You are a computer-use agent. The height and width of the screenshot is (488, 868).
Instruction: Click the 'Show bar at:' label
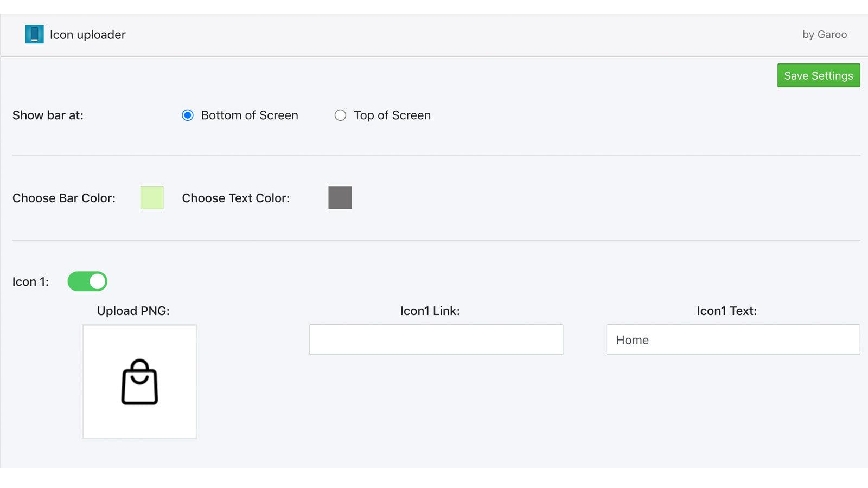coord(48,115)
